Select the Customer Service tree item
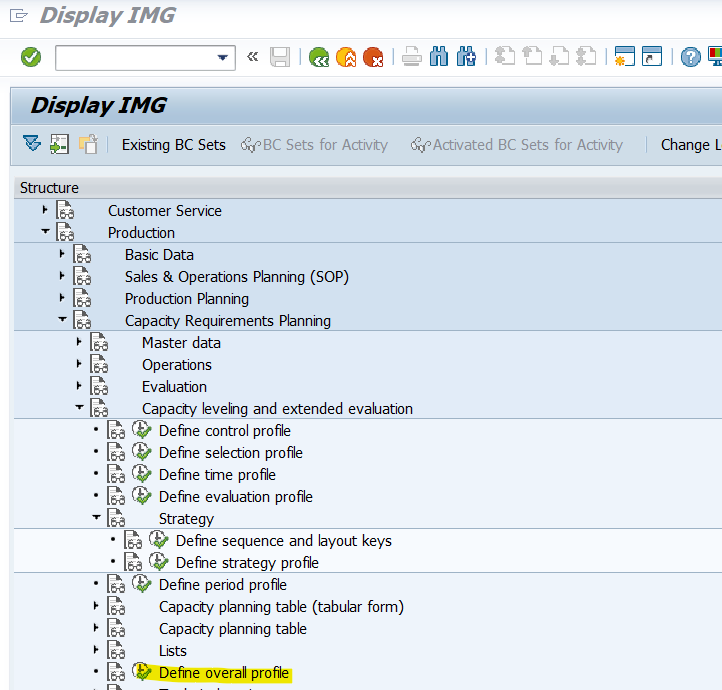This screenshot has width=722, height=690. click(x=165, y=211)
